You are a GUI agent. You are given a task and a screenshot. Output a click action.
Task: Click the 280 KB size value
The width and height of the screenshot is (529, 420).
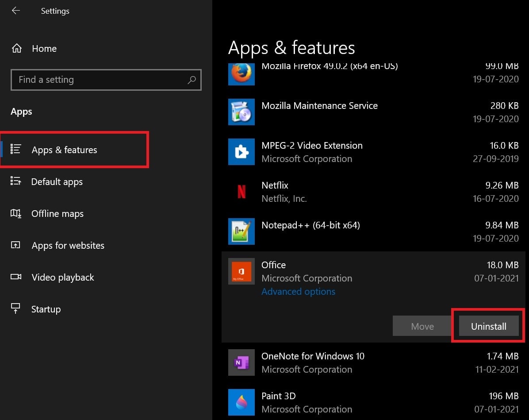(504, 106)
